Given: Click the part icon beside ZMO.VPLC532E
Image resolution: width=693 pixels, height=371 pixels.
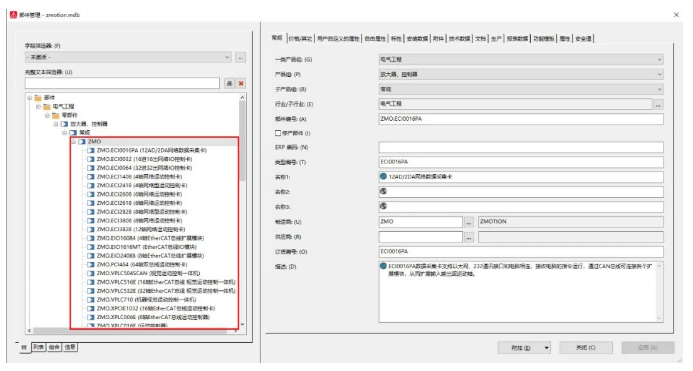Looking at the screenshot, I should pos(91,291).
